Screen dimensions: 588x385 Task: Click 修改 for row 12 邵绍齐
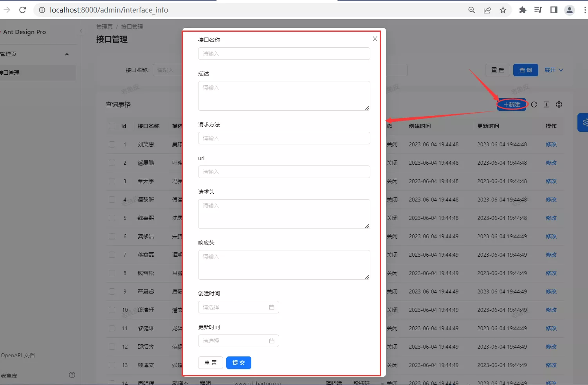point(551,347)
